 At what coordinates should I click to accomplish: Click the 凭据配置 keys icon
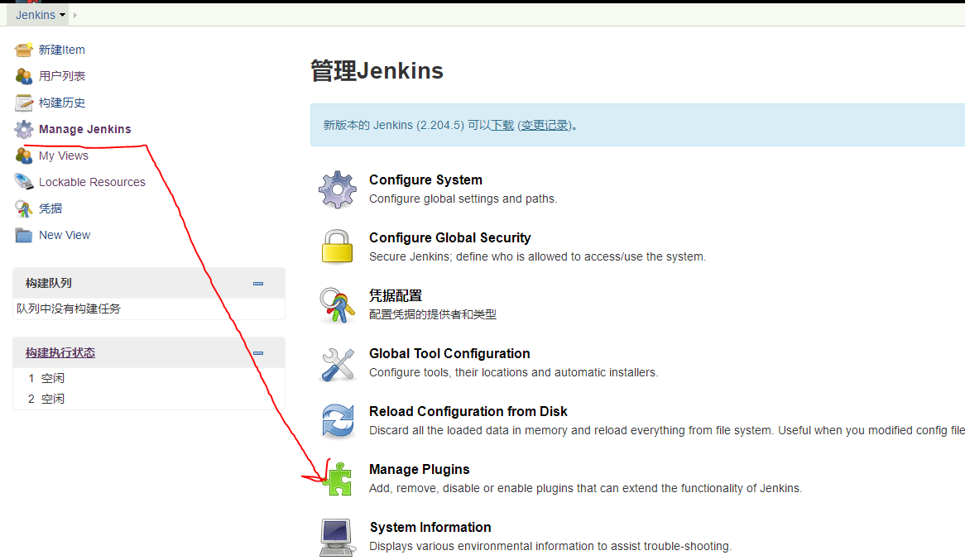338,305
